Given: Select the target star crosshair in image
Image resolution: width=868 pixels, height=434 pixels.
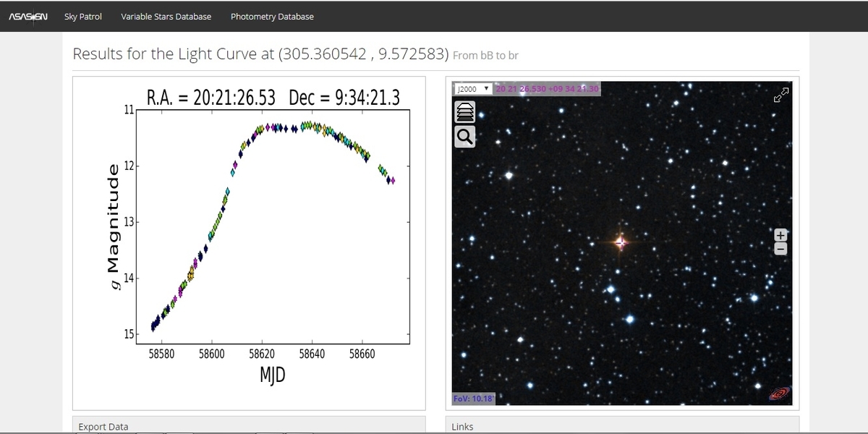Looking at the screenshot, I should [x=621, y=242].
